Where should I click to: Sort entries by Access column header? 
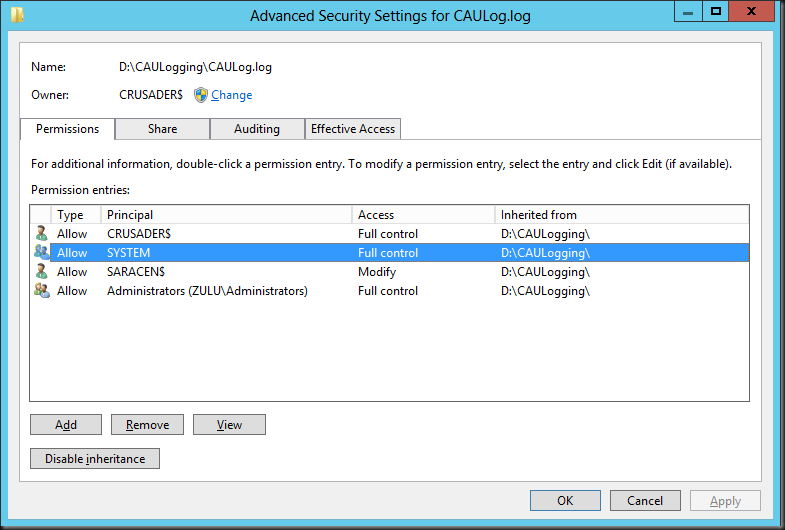pos(424,215)
